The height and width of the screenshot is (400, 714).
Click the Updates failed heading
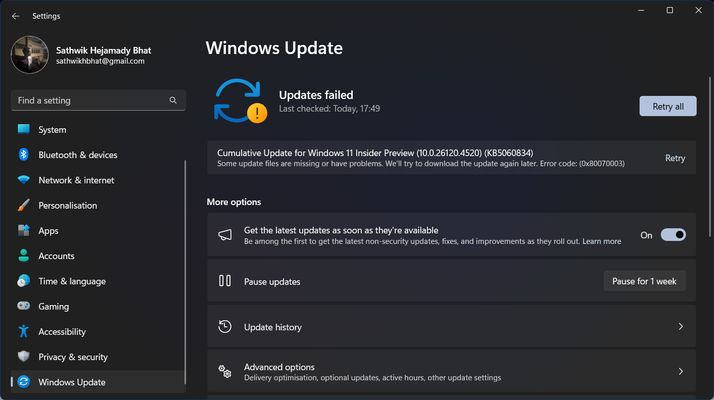pos(316,95)
